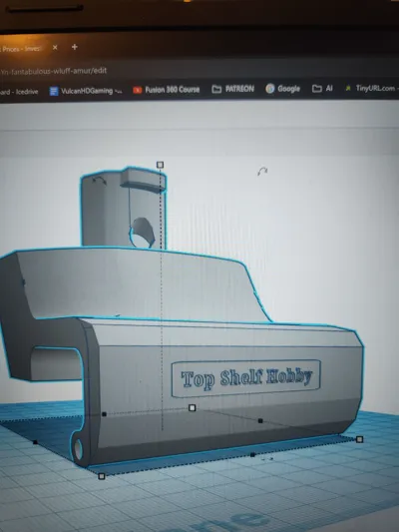Image resolution: width=399 pixels, height=532 pixels.
Task: Open the PATREON bookmarks folder
Action: click(x=232, y=89)
